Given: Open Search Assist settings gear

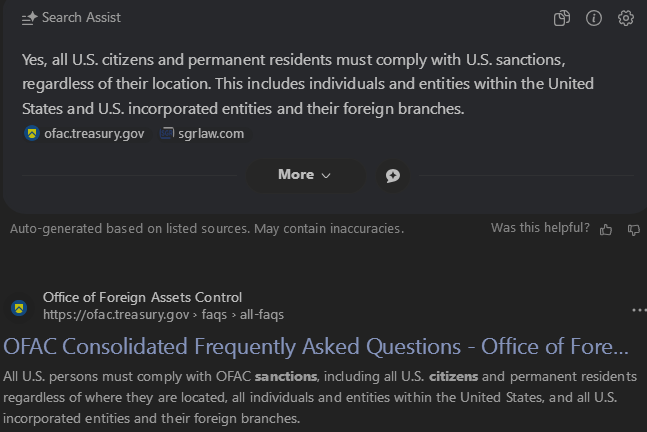Looking at the screenshot, I should 626,18.
